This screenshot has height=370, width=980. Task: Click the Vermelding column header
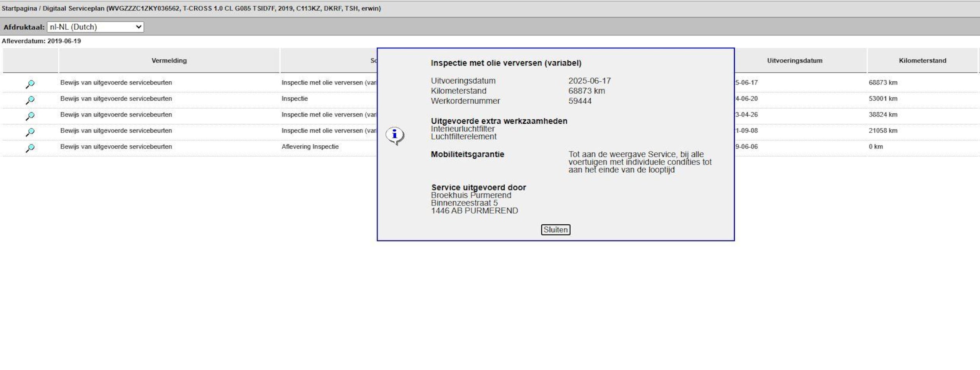point(169,61)
